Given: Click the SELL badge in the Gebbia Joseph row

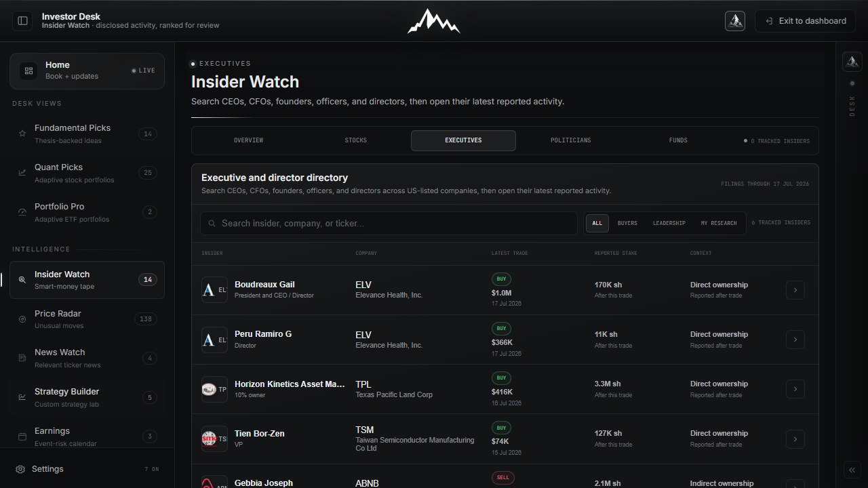Looking at the screenshot, I should click(x=502, y=477).
